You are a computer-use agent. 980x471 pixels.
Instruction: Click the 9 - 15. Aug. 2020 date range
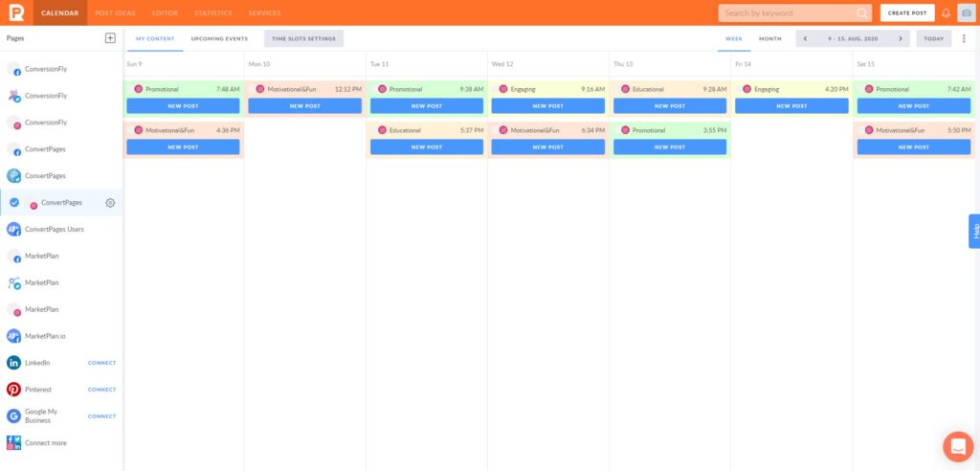[x=853, y=39]
